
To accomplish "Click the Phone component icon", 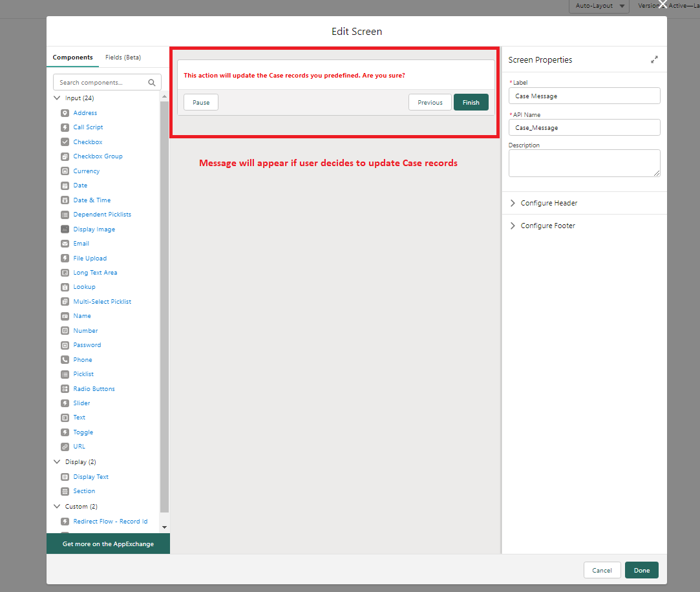I will [65, 360].
